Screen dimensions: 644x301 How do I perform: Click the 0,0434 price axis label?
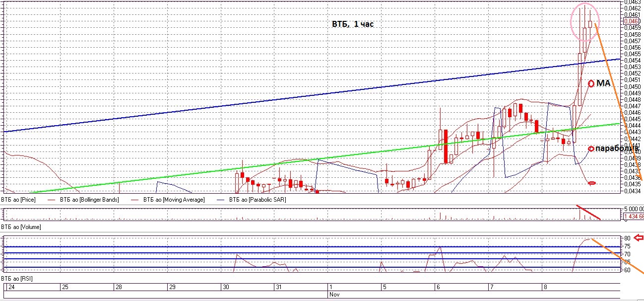[632, 190]
